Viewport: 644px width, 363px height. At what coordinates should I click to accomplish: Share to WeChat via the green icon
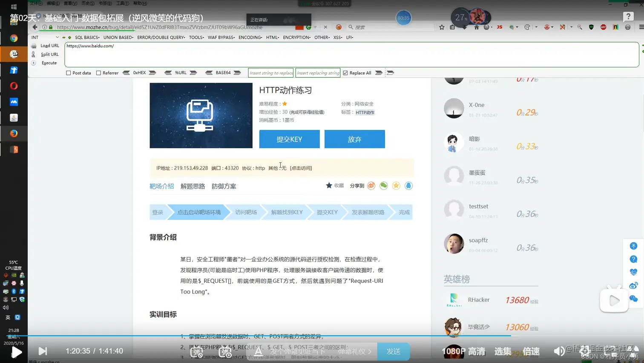coord(384,186)
